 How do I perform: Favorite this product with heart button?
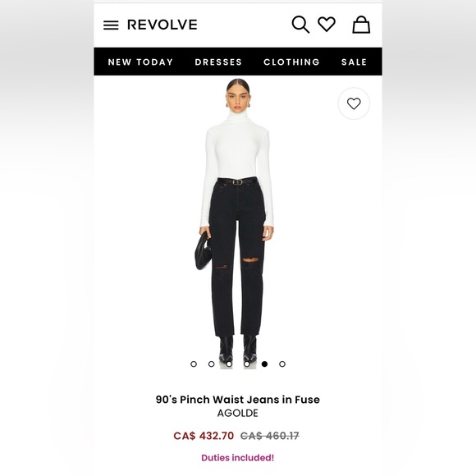pos(354,103)
